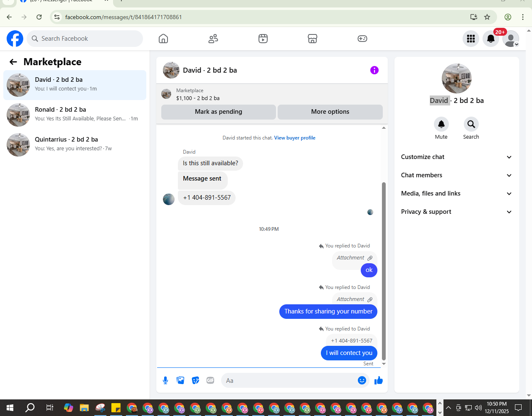Choose a GIF icon
This screenshot has height=416, width=532.
tap(210, 380)
